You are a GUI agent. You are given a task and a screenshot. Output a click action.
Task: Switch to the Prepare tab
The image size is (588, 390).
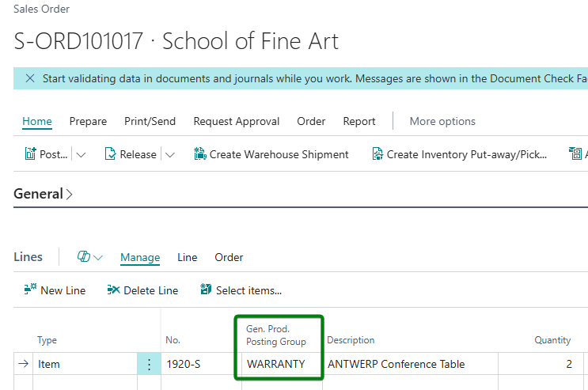(x=88, y=121)
